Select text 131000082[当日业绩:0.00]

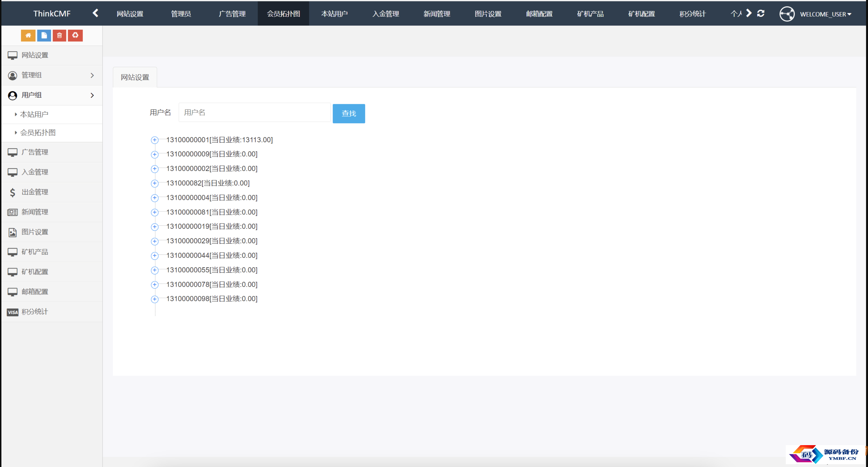point(208,183)
